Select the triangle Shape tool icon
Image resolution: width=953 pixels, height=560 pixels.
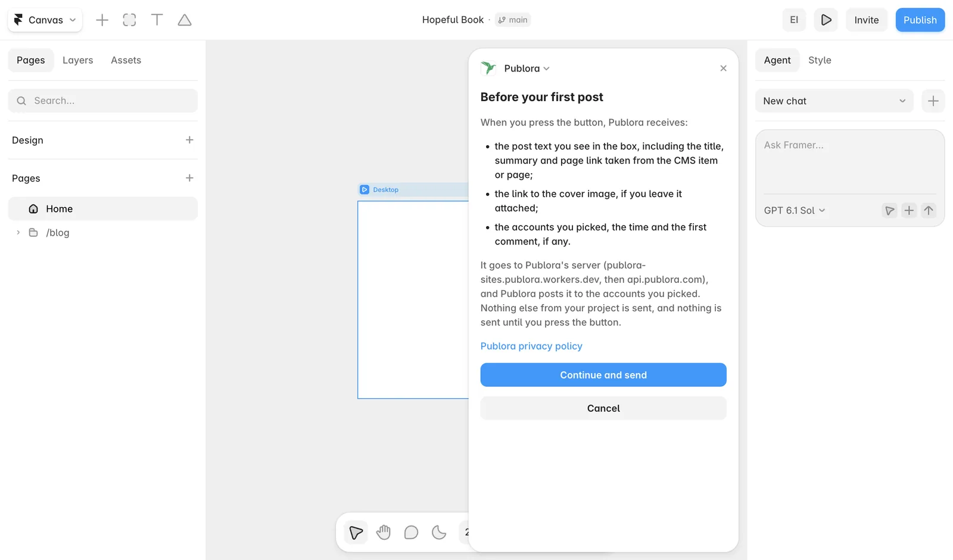(185, 20)
